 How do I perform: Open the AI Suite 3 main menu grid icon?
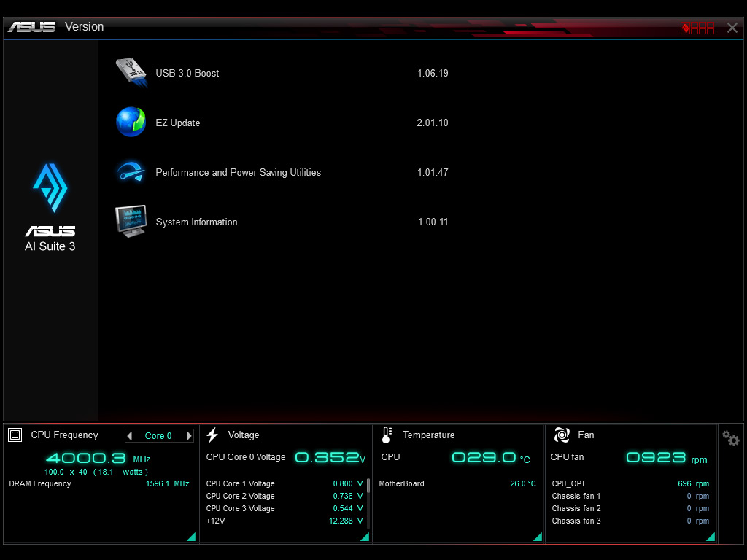click(697, 28)
